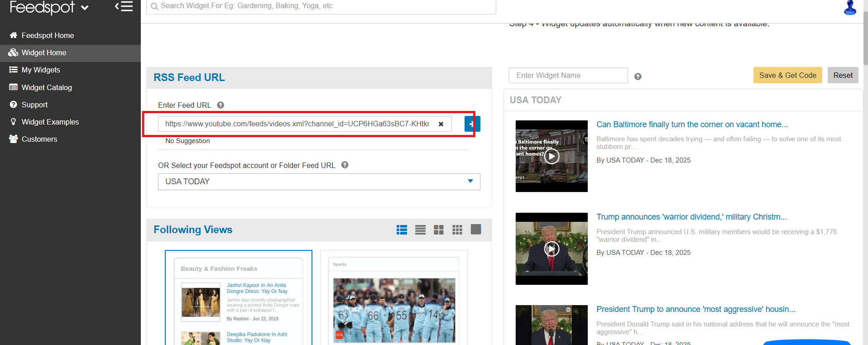Play the Baltimore vacant homes video
This screenshot has width=868, height=345.
[x=551, y=156]
